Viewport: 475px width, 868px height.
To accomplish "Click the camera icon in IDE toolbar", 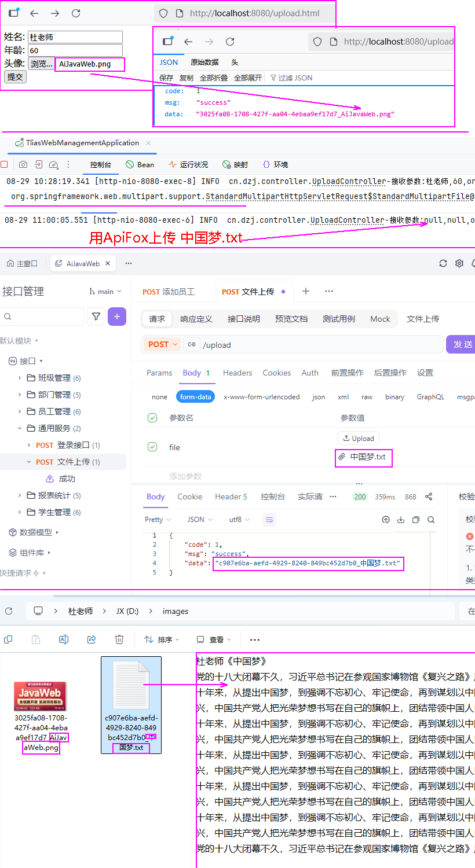I will (x=23, y=165).
